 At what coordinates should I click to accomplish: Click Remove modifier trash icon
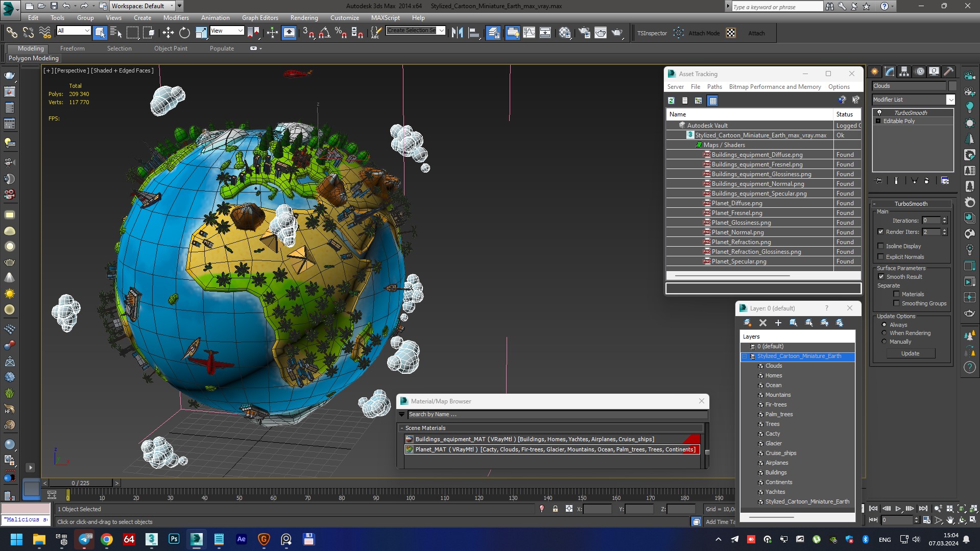click(x=926, y=180)
